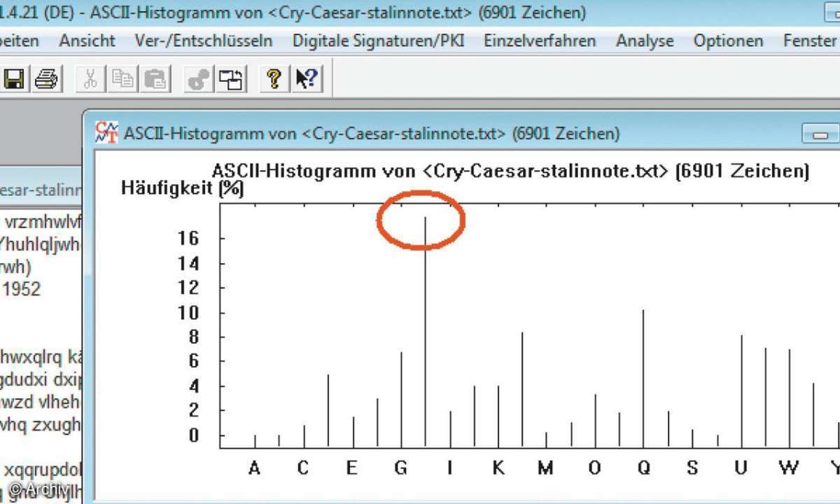Click the '1952' text in background document
Viewport: 840px width, 504px height.
(22, 289)
